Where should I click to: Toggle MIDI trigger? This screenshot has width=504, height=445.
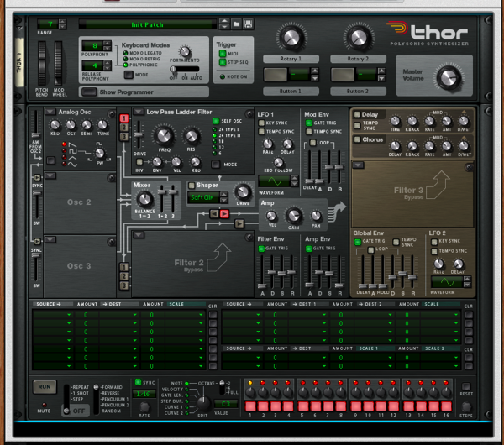223,54
